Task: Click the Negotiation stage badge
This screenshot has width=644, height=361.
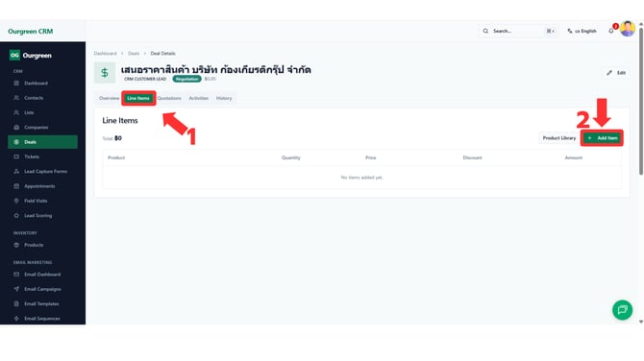Action: [186, 79]
